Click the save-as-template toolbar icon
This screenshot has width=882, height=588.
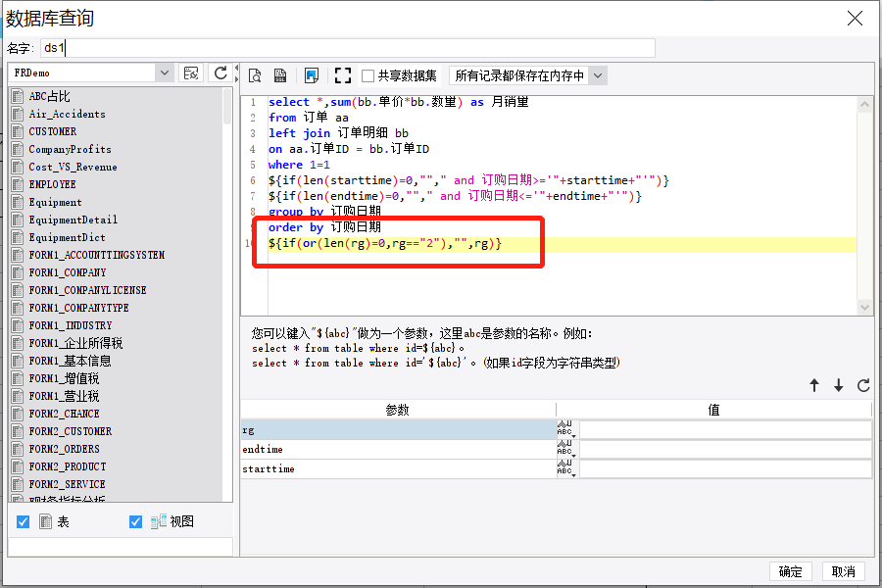tap(280, 75)
